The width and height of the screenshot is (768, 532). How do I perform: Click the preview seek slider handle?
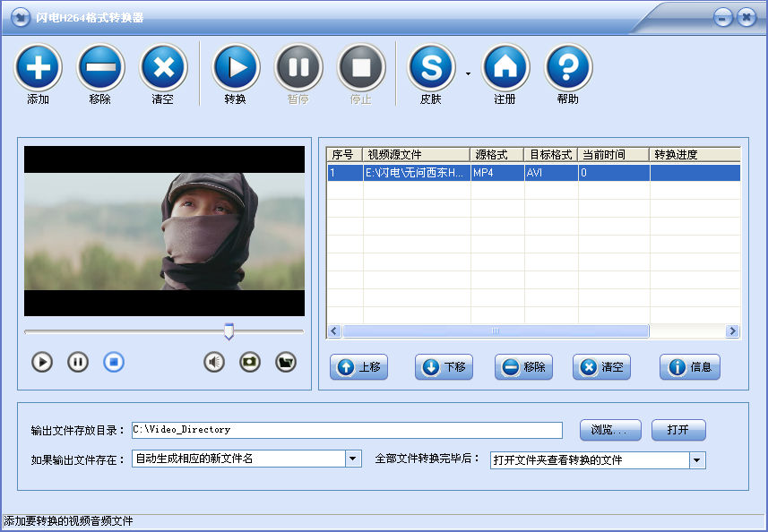[229, 331]
